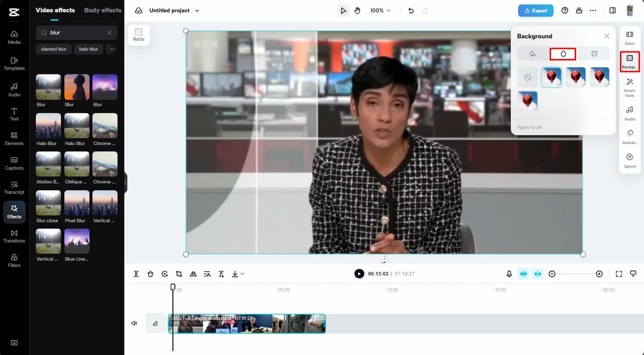
Task: Click the cloud save status icon
Action: [139, 11]
